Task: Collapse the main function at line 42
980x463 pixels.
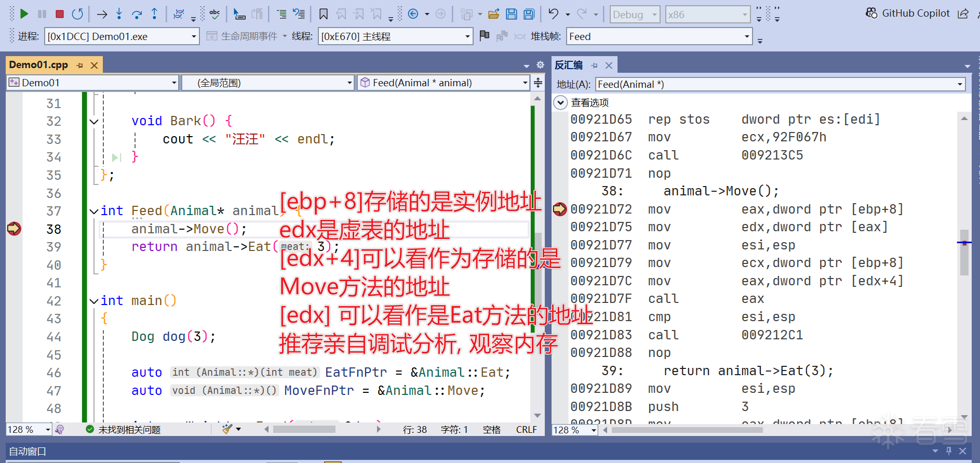Action: pyautogui.click(x=94, y=301)
